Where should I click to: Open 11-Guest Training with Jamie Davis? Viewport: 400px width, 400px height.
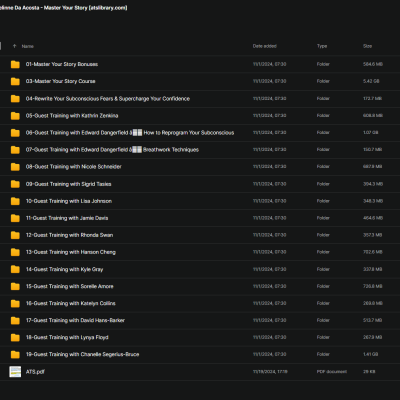[67, 218]
